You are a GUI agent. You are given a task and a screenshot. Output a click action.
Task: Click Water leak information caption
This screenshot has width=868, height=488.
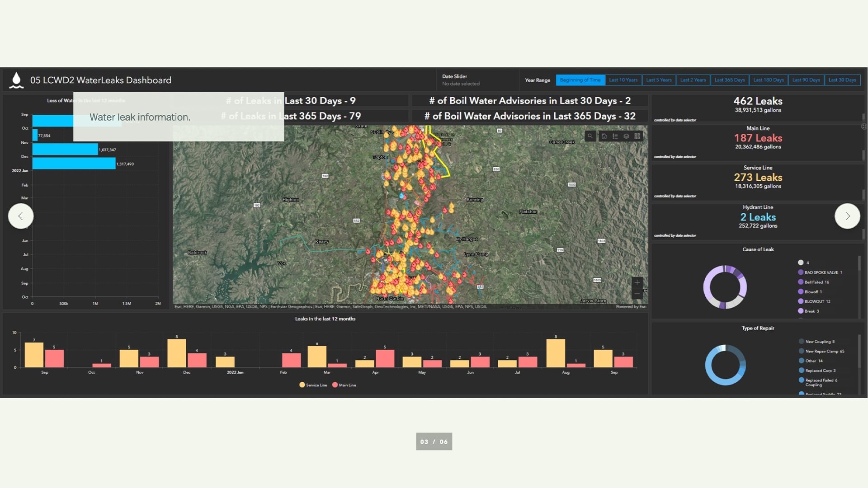[x=140, y=117]
